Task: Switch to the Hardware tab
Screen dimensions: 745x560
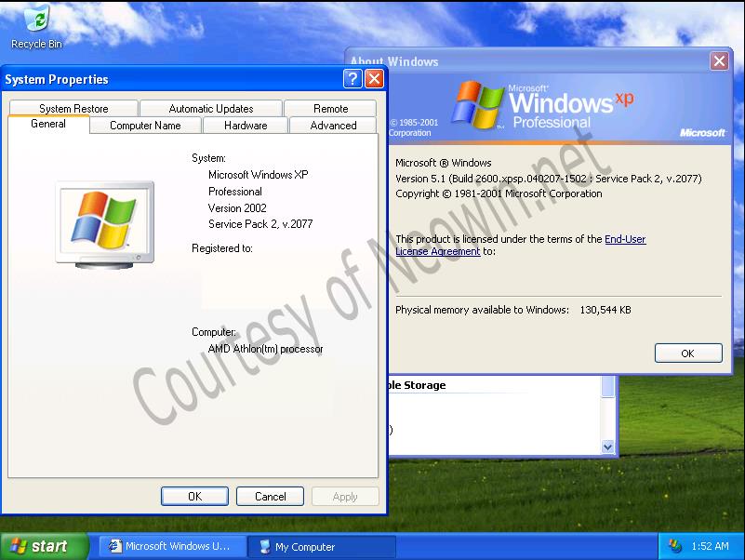Action: [246, 126]
